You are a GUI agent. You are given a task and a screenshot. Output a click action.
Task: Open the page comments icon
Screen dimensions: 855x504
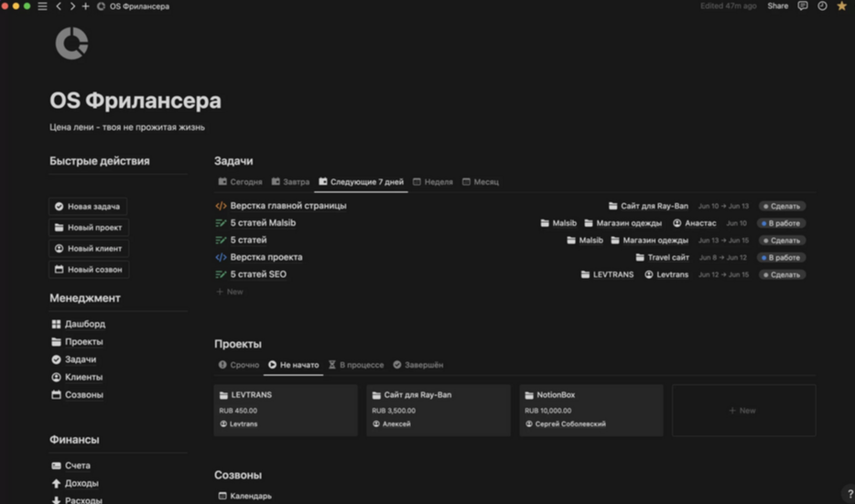coord(803,6)
